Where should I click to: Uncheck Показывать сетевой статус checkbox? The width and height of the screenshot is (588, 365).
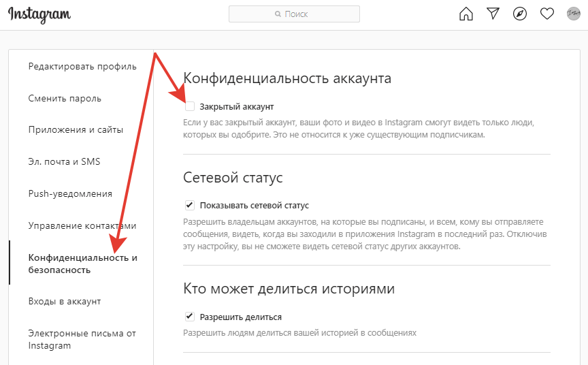point(190,205)
